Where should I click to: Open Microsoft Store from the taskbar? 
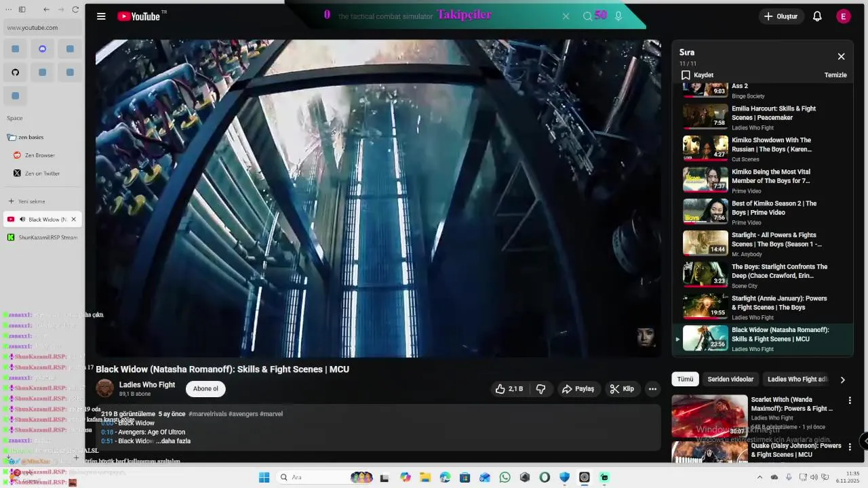click(465, 477)
